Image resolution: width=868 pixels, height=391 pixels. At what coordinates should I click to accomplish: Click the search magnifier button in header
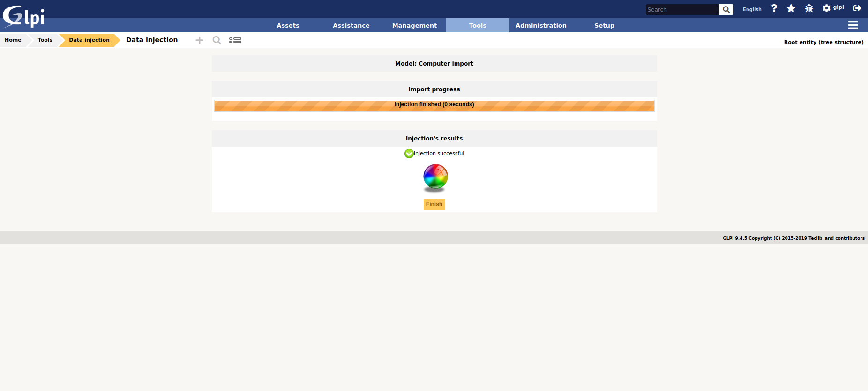pyautogui.click(x=726, y=9)
